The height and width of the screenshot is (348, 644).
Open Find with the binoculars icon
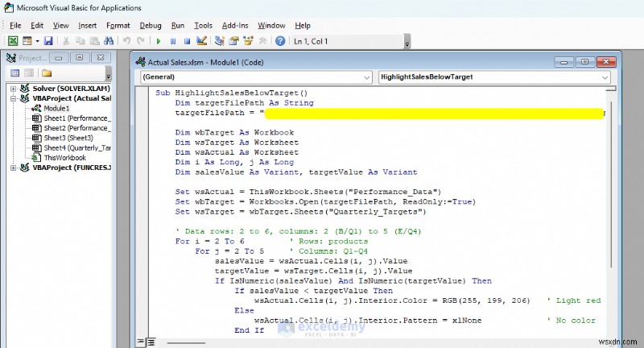(x=109, y=41)
